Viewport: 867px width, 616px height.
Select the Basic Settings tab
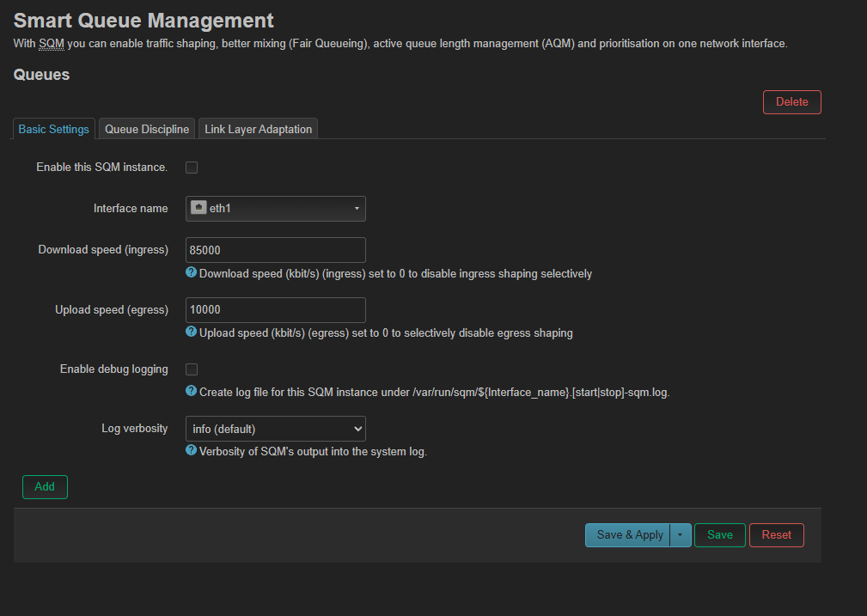point(54,130)
